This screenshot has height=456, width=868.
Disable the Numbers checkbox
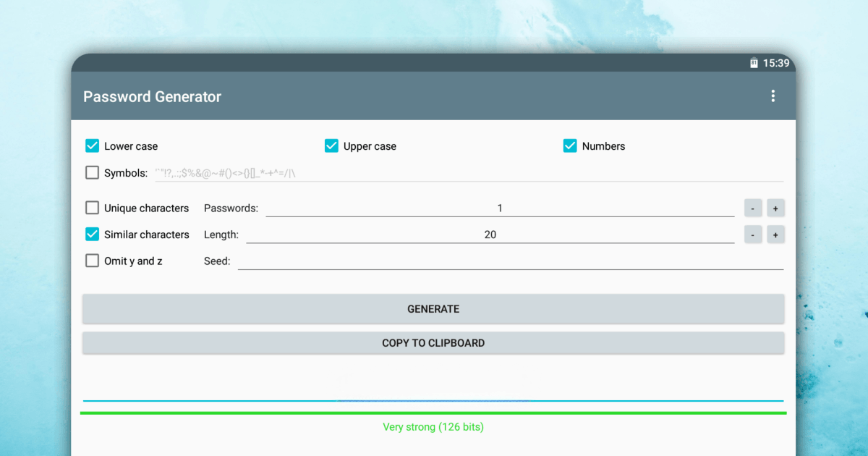pyautogui.click(x=570, y=145)
